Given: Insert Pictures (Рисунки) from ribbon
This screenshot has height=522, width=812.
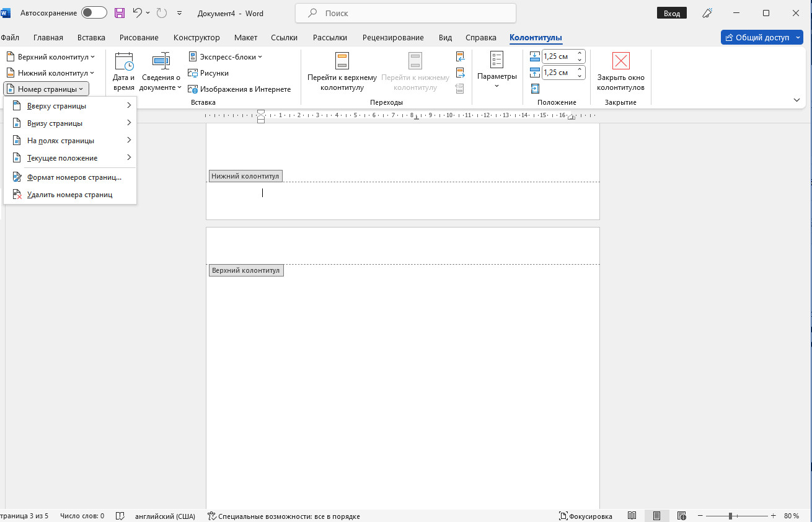Looking at the screenshot, I should pos(208,73).
